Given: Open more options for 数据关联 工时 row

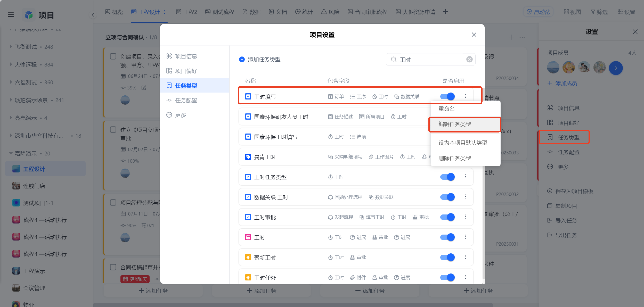Looking at the screenshot, I should 466,197.
